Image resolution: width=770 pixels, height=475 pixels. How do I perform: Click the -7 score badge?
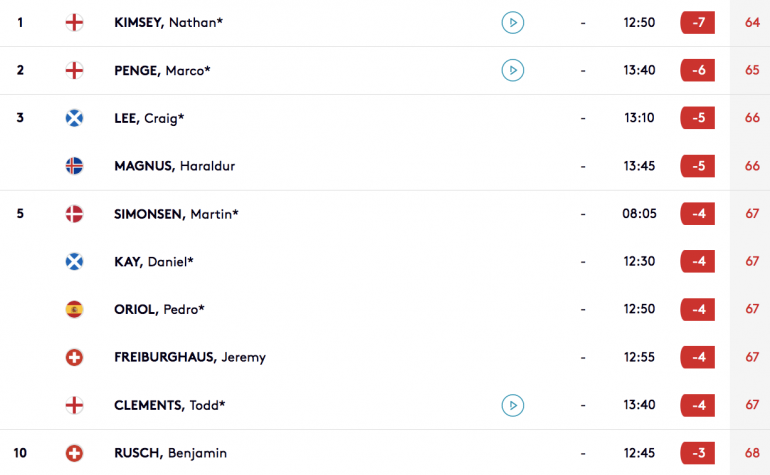click(x=697, y=23)
